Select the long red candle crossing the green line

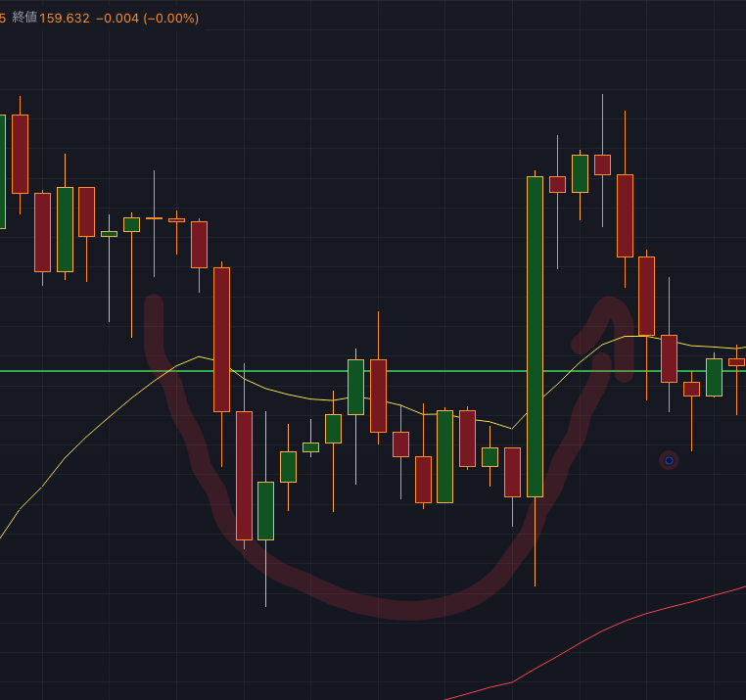222,339
